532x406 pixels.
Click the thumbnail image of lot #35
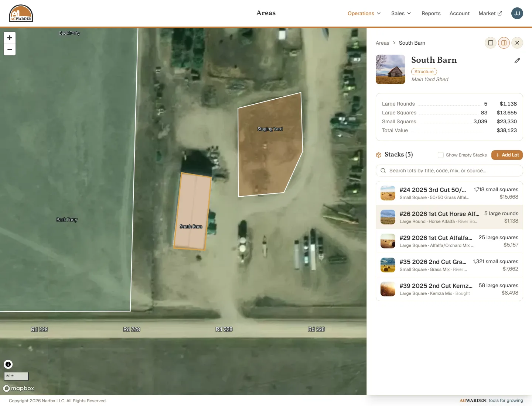[388, 265]
